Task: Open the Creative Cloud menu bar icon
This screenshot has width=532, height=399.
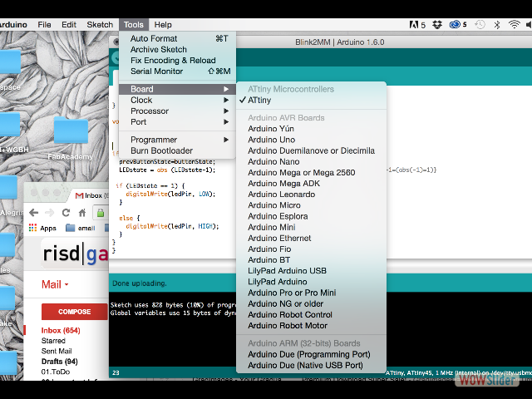Action: (x=458, y=25)
